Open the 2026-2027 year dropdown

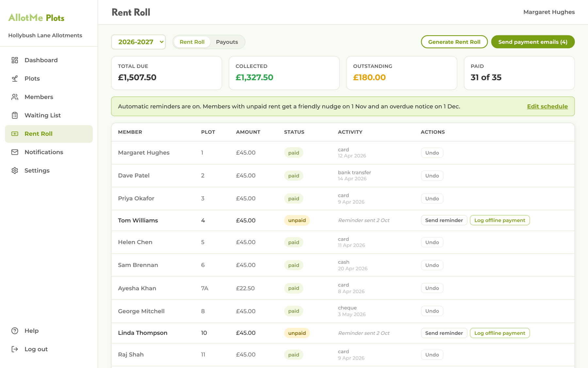pos(139,42)
